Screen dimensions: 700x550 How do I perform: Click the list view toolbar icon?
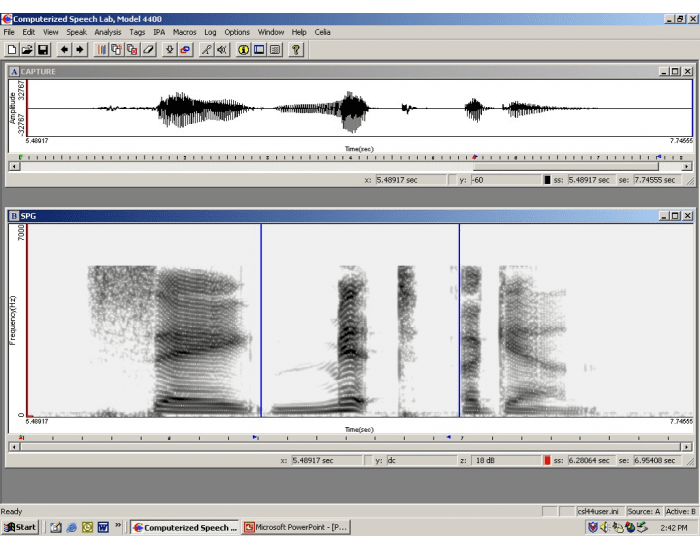click(x=275, y=50)
